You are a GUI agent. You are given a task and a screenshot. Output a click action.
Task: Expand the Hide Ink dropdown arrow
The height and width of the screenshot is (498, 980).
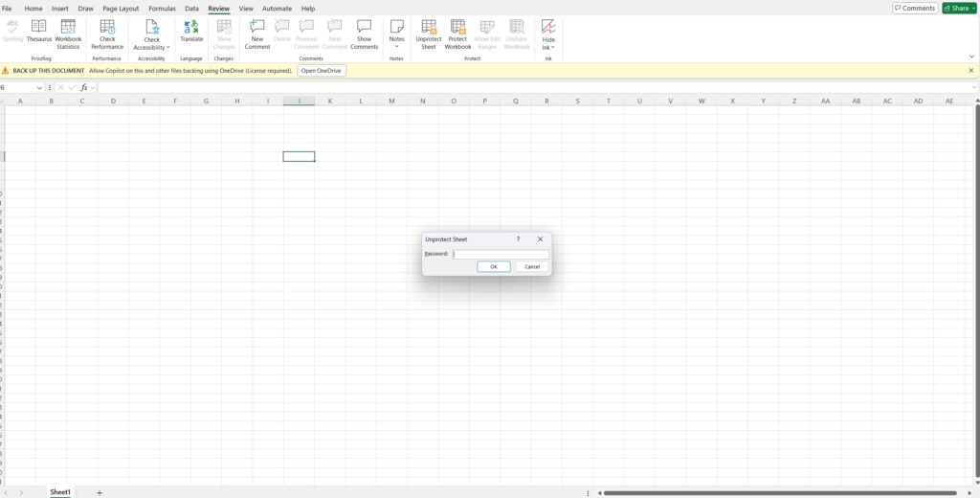(x=553, y=48)
